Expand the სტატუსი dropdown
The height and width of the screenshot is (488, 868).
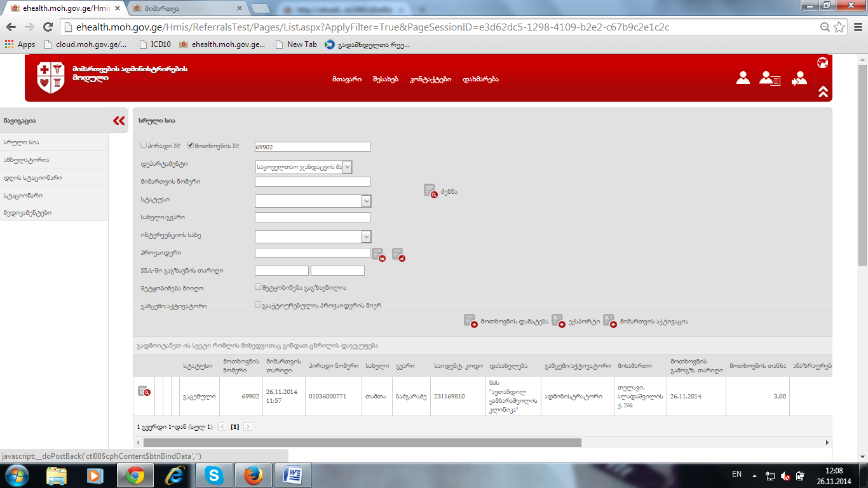tap(366, 201)
